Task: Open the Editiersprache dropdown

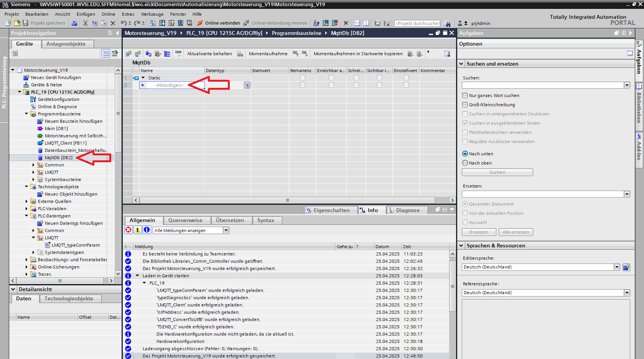Action: [617, 267]
